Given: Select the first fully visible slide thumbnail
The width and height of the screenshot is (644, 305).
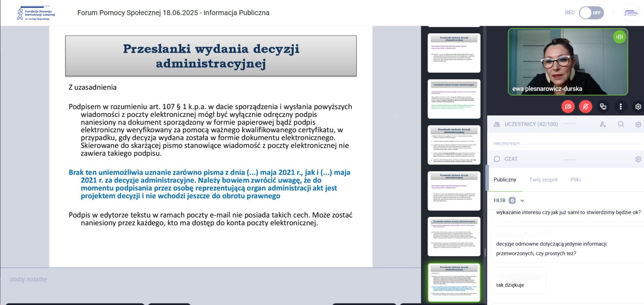Looking at the screenshot, I should (x=454, y=53).
